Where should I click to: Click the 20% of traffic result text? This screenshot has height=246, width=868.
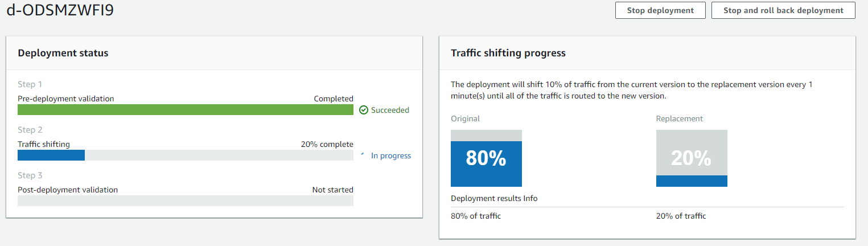(x=681, y=216)
